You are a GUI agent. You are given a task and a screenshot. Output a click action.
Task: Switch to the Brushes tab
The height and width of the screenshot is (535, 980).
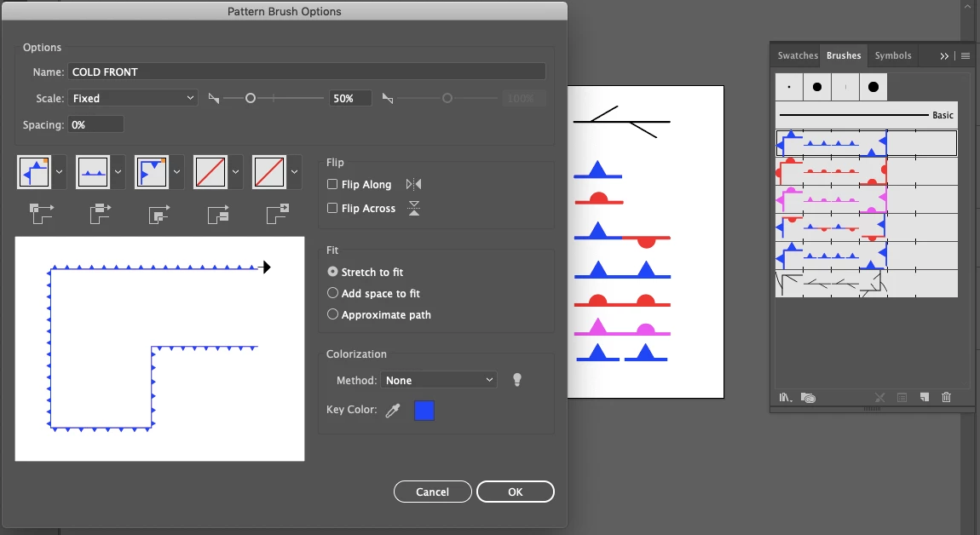click(x=843, y=55)
